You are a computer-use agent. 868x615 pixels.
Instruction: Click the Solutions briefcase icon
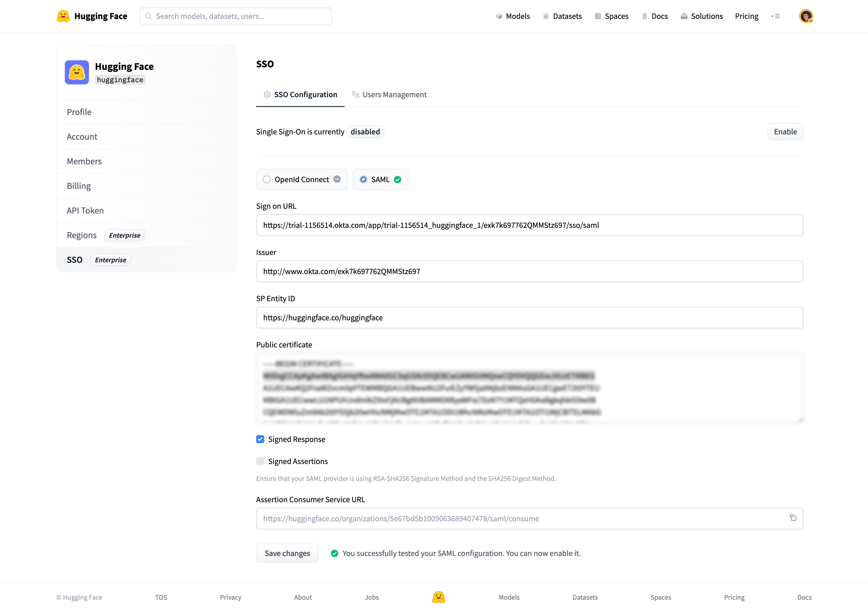click(x=684, y=16)
